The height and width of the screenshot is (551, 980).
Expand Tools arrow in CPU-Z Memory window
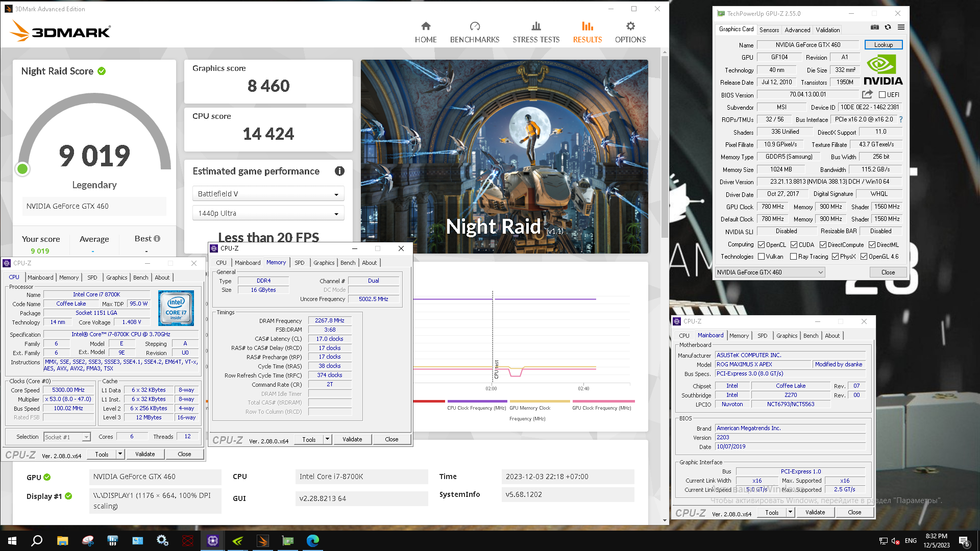pyautogui.click(x=328, y=439)
